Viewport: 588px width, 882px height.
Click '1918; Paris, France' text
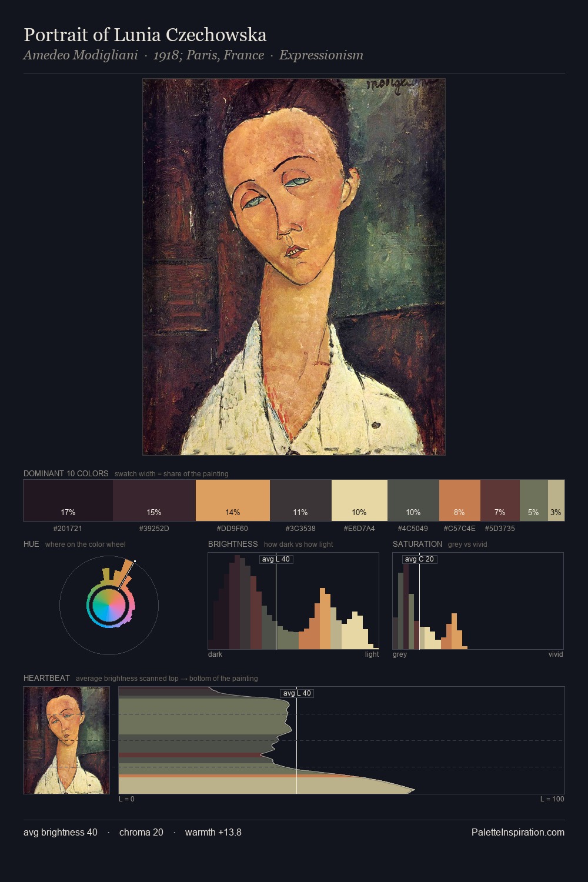209,55
